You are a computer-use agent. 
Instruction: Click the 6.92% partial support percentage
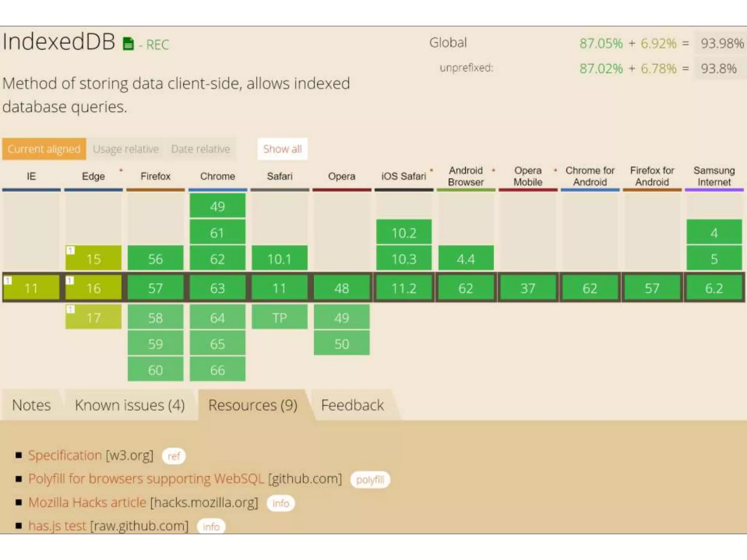[x=658, y=43]
